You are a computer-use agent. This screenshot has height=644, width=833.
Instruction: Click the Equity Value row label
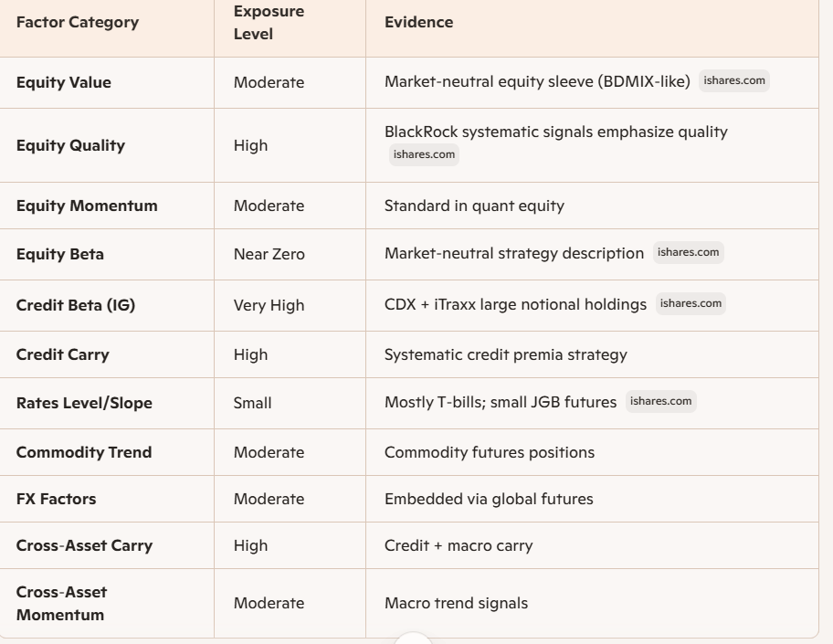[64, 82]
